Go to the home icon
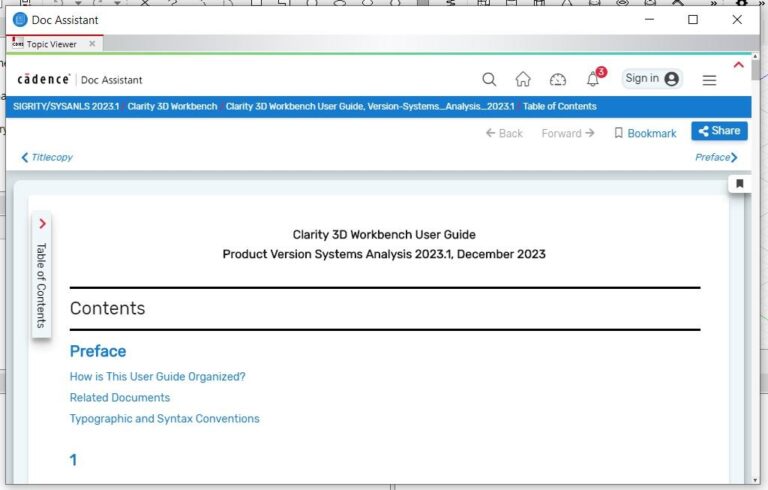The image size is (768, 490). pyautogui.click(x=523, y=79)
